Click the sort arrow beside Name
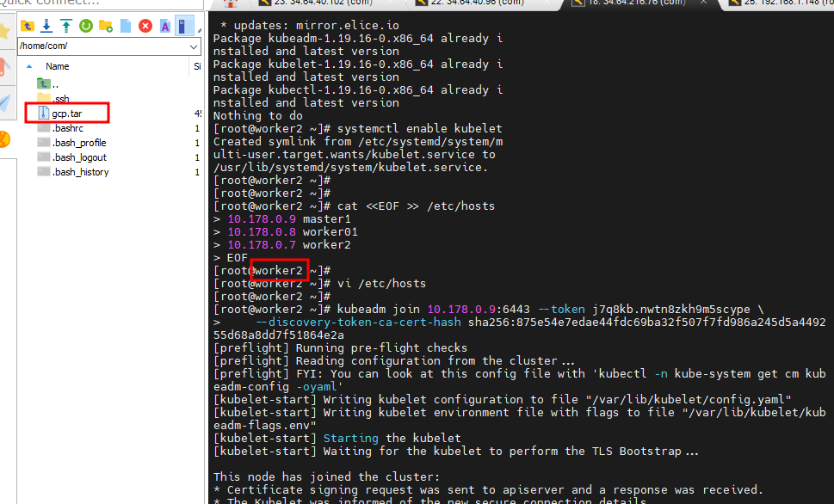This screenshot has width=834, height=504. pyautogui.click(x=29, y=66)
